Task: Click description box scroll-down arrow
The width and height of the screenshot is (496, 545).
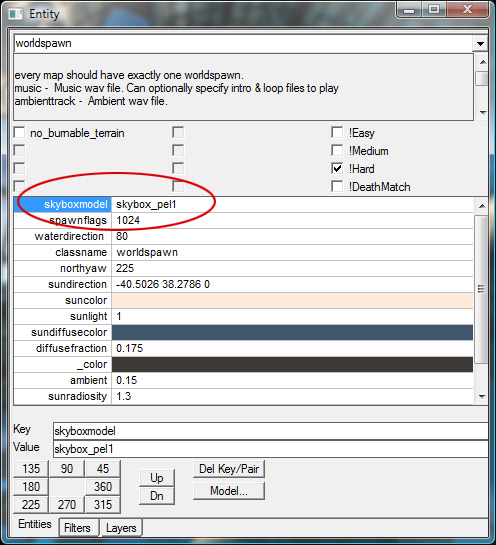Action: pos(482,112)
